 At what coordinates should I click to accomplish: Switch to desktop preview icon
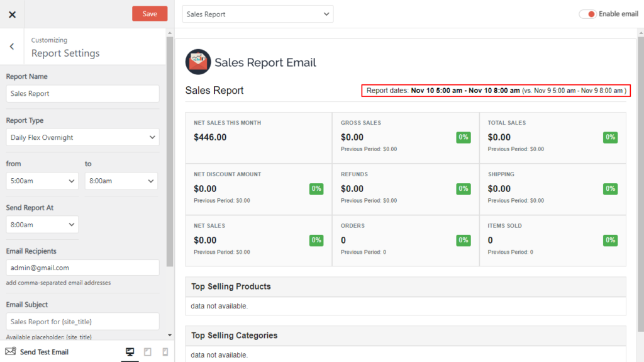pyautogui.click(x=130, y=352)
